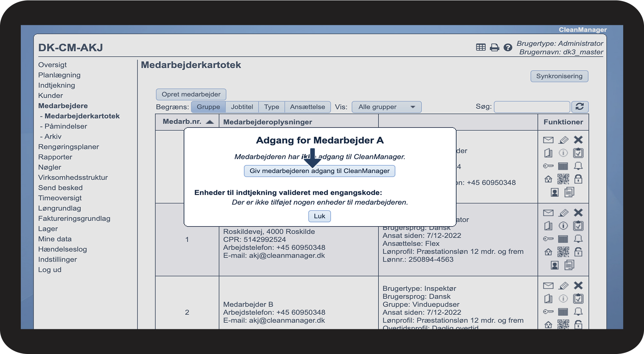Open Indstillinger in the sidebar
Screen dimensions: 644x354
point(58,259)
